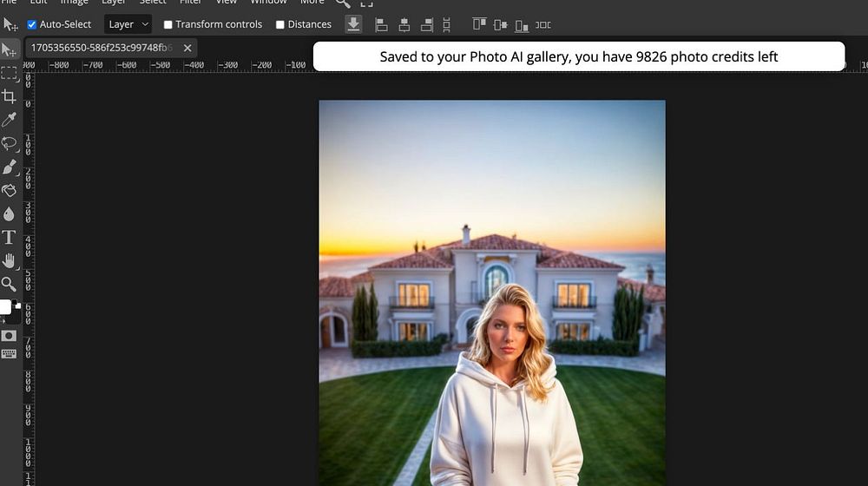Open the keyboard icon at toolbar bottom
This screenshot has width=868, height=486.
pyautogui.click(x=9, y=354)
